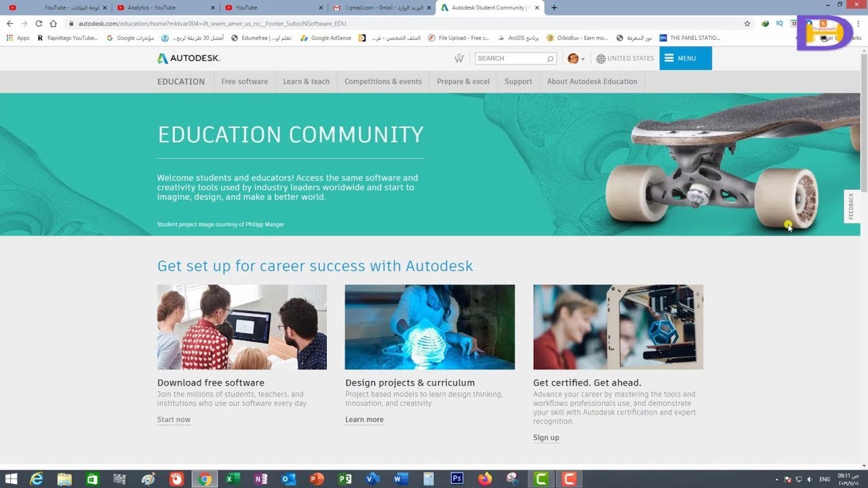Click the browser Home icon
Image resolution: width=868 pixels, height=488 pixels.
pyautogui.click(x=54, y=23)
